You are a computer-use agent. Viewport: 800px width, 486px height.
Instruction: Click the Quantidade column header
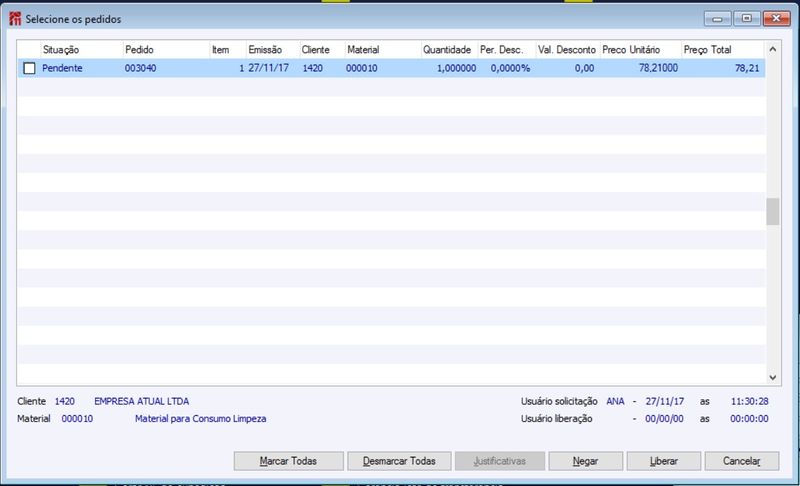tap(449, 49)
